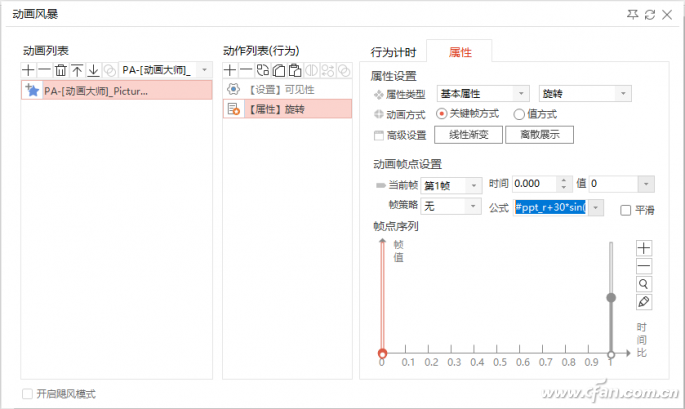Image resolution: width=685 pixels, height=409 pixels.
Task: Add a frame point with plus button
Action: (643, 248)
